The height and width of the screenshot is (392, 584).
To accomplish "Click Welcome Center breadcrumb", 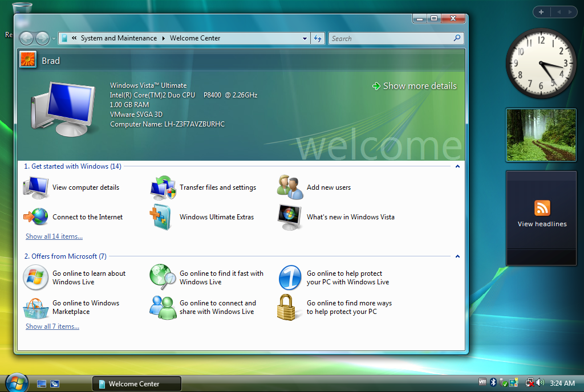I will tap(195, 38).
